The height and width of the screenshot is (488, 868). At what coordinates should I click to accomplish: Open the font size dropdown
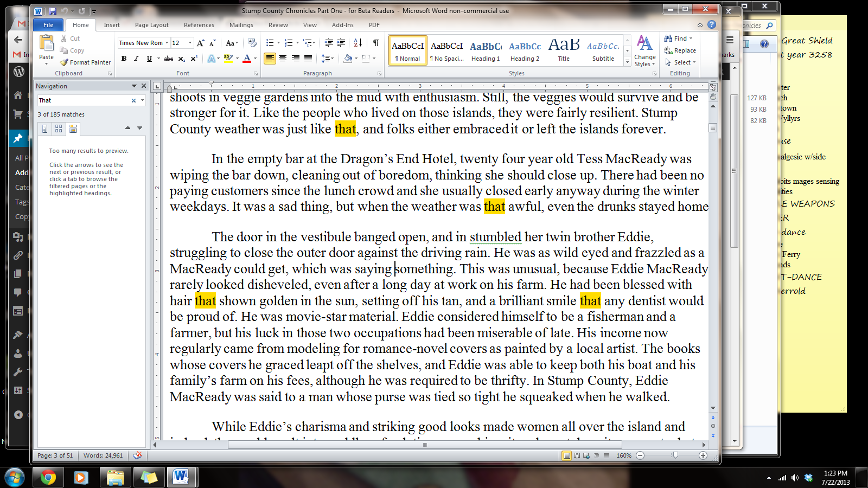coord(190,43)
